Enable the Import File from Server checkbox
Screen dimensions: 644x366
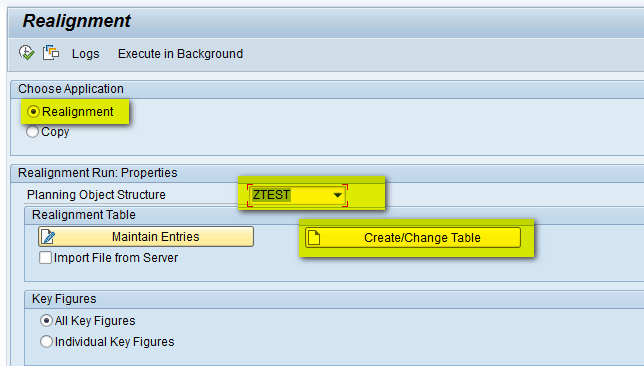tap(46, 258)
